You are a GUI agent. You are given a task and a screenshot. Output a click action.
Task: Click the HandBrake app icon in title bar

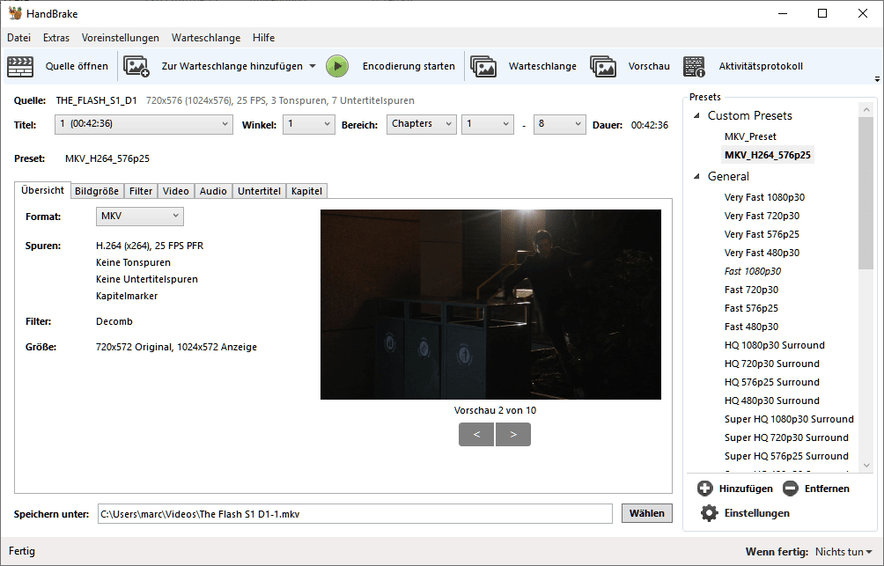click(x=15, y=13)
